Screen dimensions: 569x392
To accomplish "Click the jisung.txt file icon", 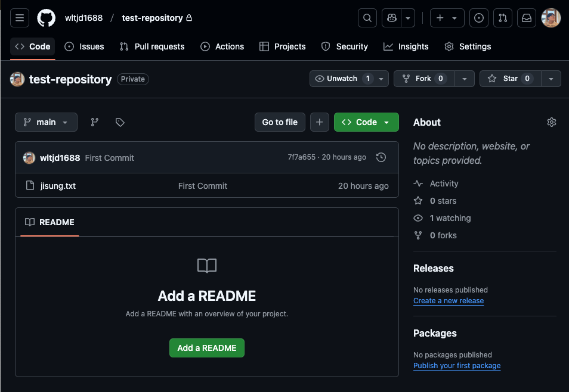I will tap(30, 185).
